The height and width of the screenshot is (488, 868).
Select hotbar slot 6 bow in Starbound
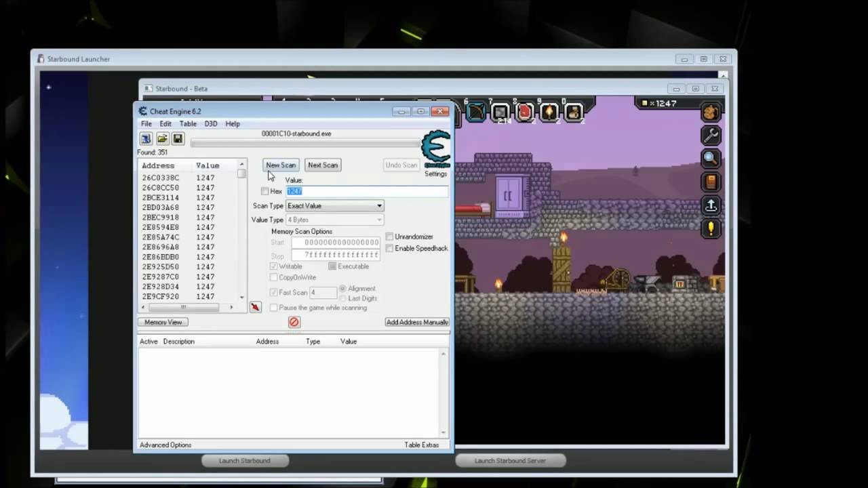[476, 112]
